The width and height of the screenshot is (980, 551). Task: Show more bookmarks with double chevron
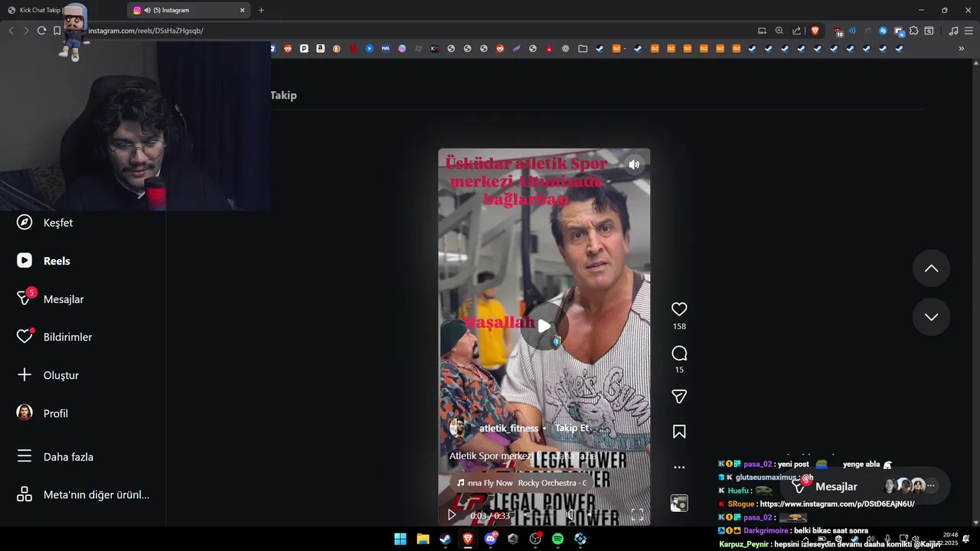coord(962,48)
